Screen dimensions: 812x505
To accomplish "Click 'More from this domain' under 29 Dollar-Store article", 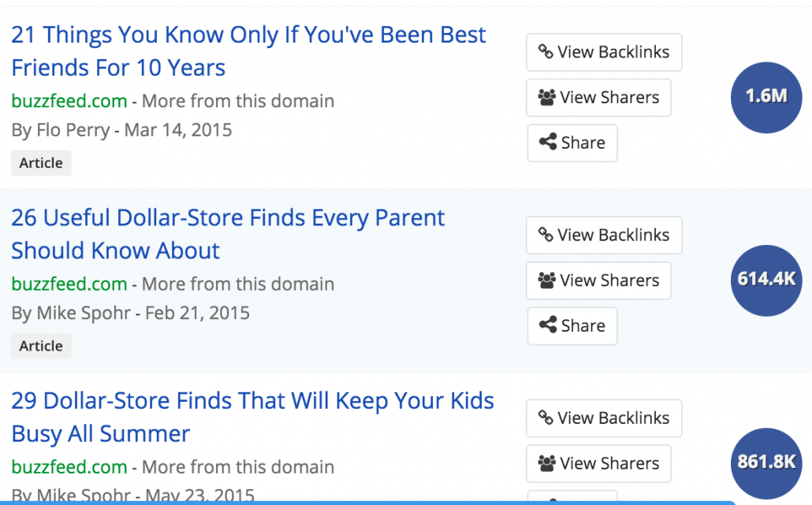I will point(238,467).
